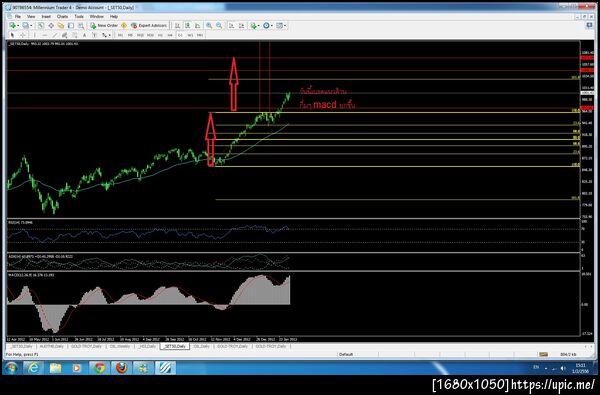This screenshot has width=600, height=395.
Task: Toggle the Market Watch window
Action: click(x=40, y=26)
